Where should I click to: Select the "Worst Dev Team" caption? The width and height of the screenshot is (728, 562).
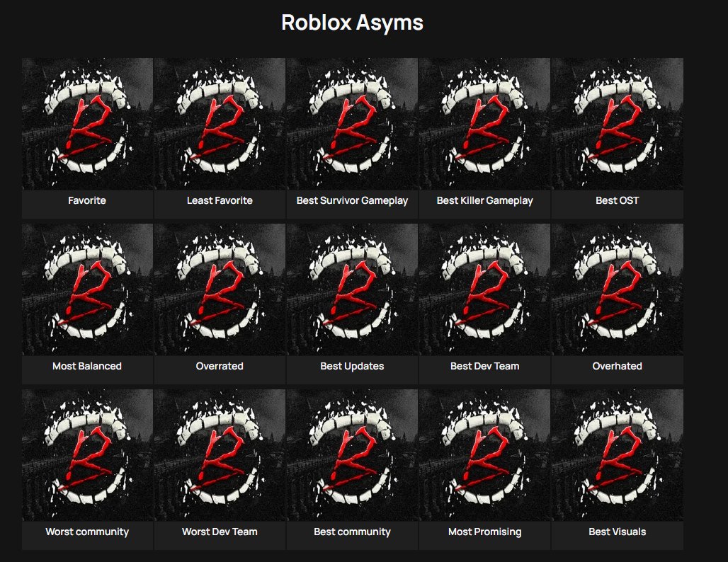coord(220,532)
